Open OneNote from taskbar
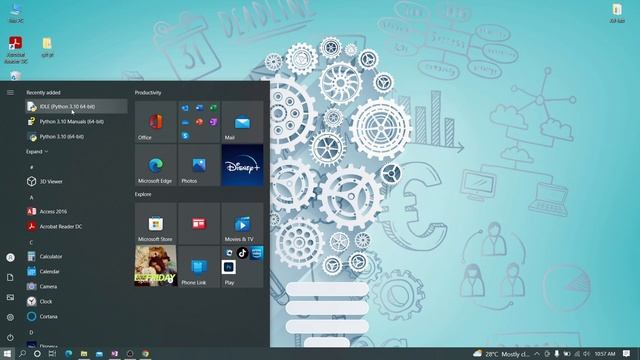Viewport: 640px width, 360px height. click(x=115, y=353)
